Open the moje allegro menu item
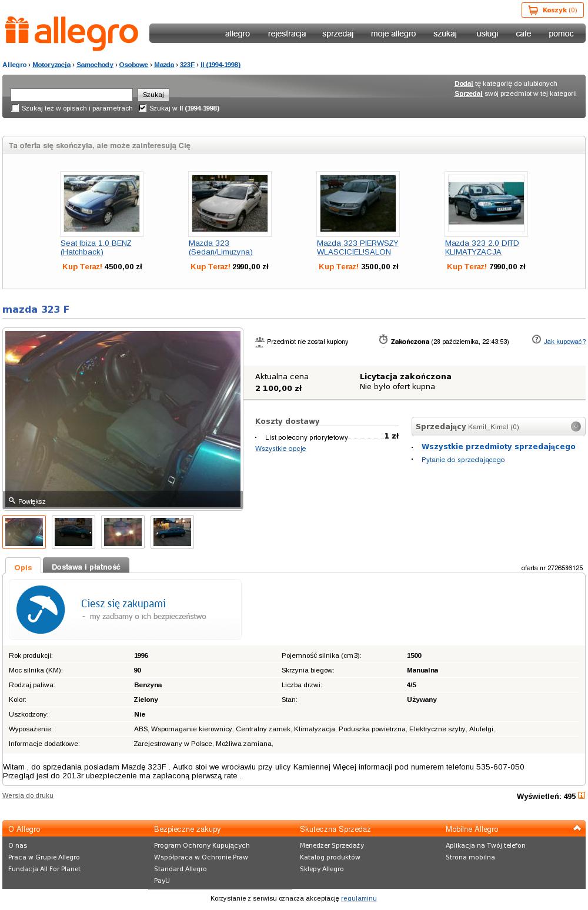588x910 pixels. click(x=393, y=34)
